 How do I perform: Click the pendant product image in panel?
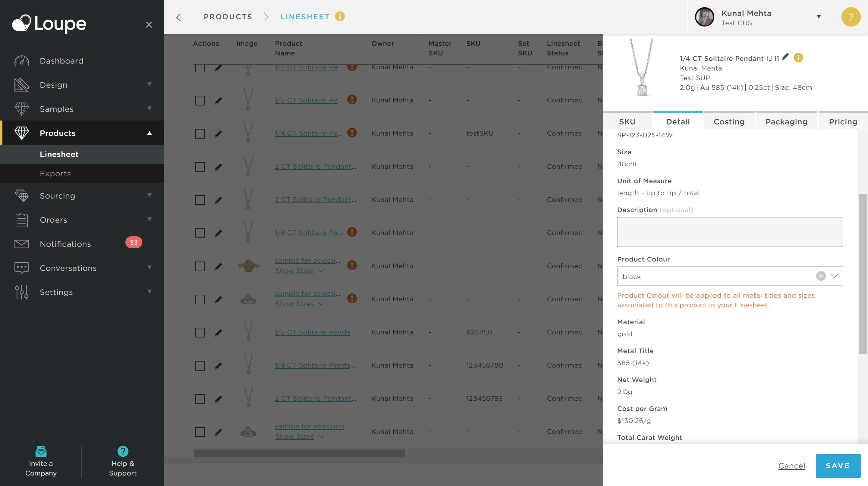pos(642,67)
